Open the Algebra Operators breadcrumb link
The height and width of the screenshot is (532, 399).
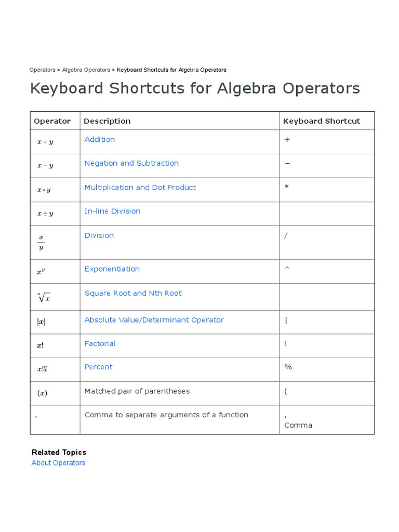pyautogui.click(x=86, y=70)
